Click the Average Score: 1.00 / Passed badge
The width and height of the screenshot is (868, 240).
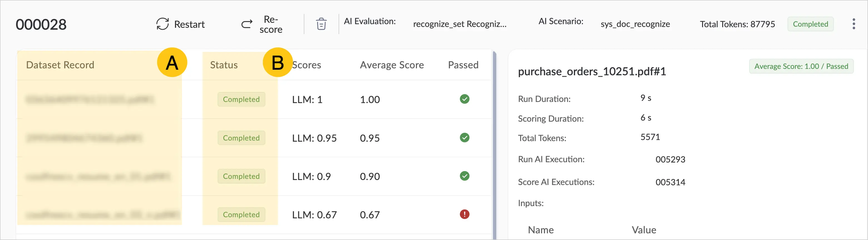[801, 66]
